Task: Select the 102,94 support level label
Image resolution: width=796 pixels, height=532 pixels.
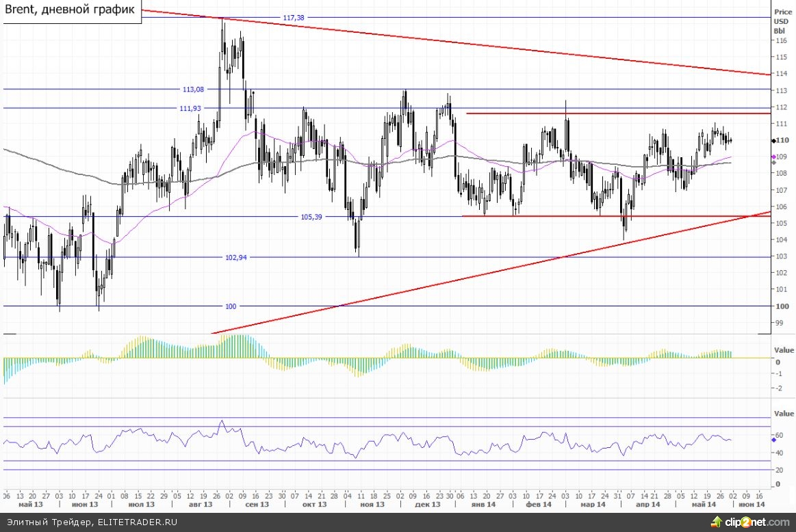Action: click(x=235, y=258)
